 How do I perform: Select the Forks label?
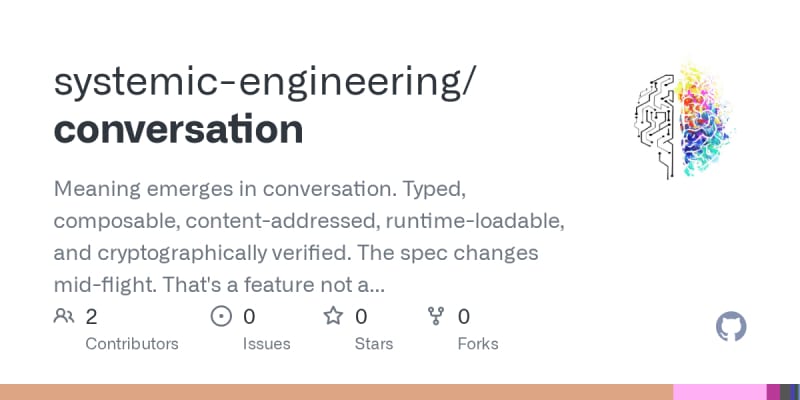tap(477, 344)
